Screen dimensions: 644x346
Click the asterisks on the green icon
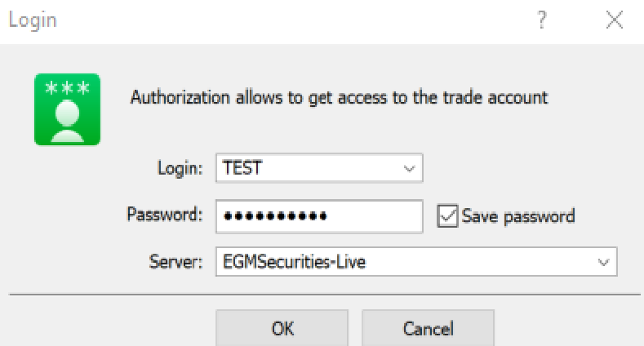click(68, 88)
